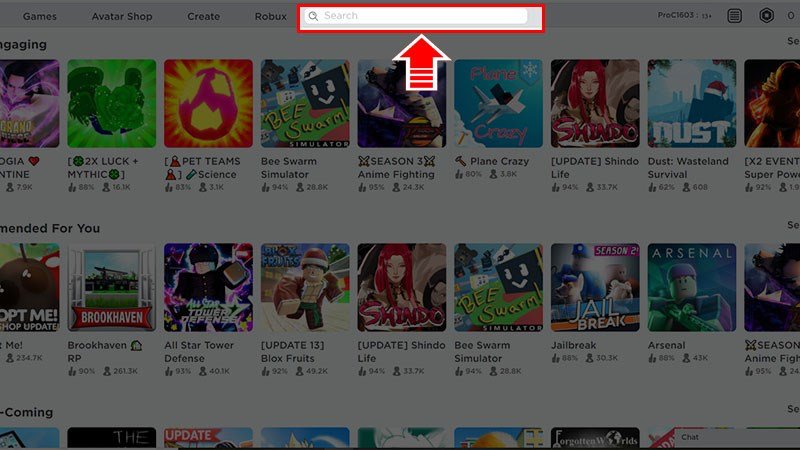
Task: Click Blox Fruits 92% rating thumb icon
Action: [x=265, y=371]
